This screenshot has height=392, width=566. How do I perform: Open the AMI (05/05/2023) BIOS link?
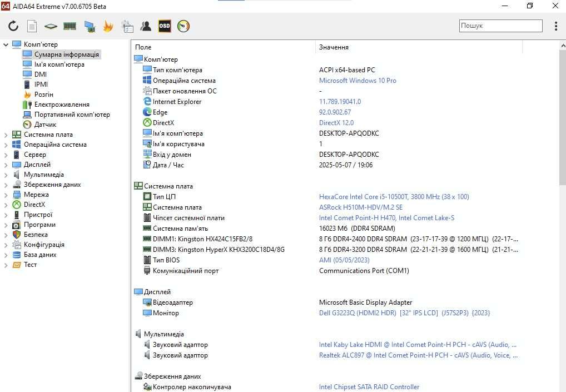344,260
